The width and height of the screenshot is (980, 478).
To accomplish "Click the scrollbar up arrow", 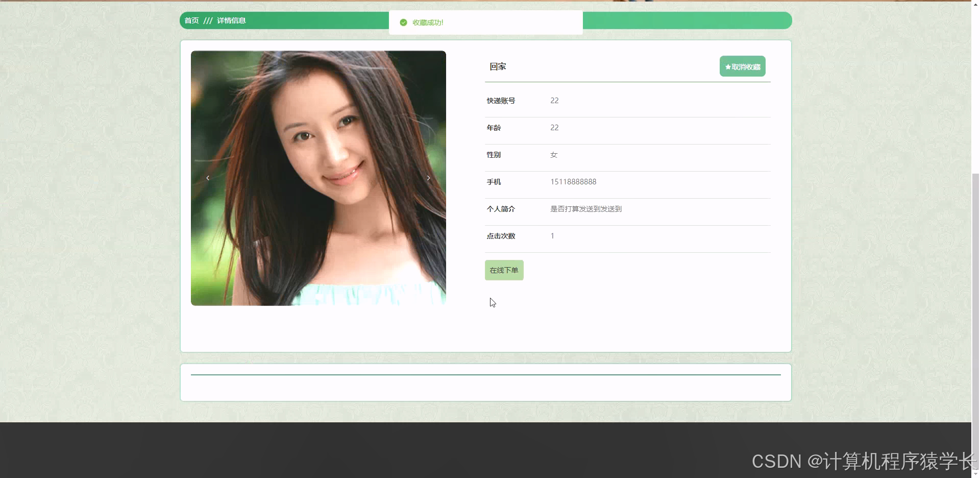I will [x=975, y=4].
